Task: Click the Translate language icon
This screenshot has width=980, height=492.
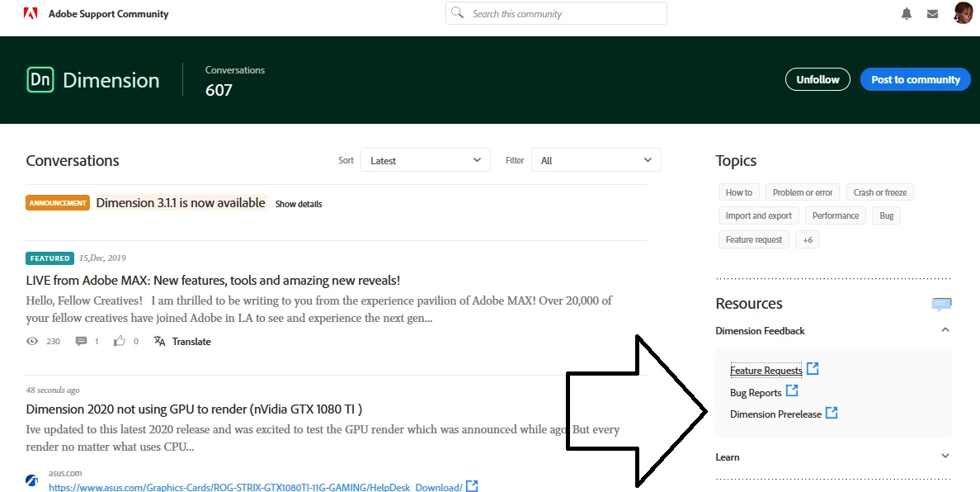Action: [x=160, y=341]
